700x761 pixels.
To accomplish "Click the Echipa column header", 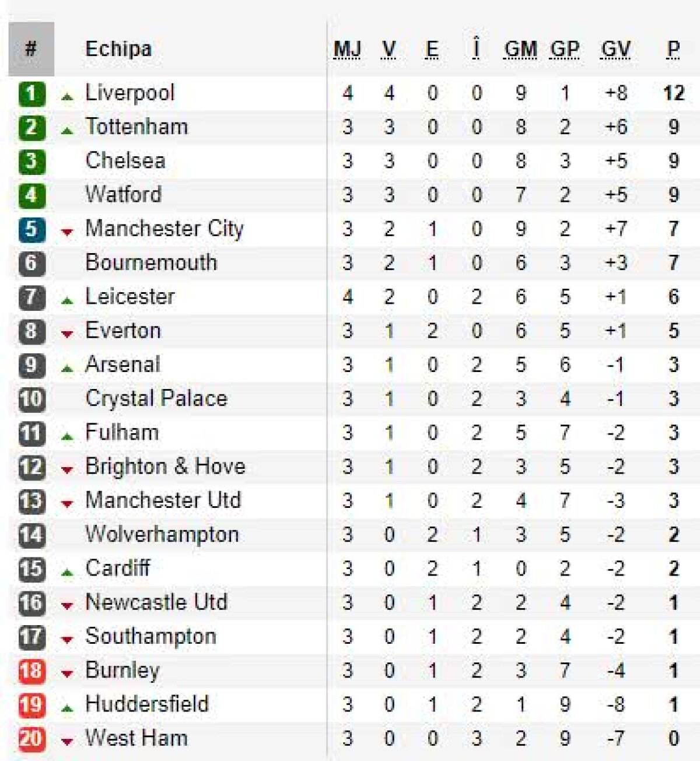I will coord(118,49).
